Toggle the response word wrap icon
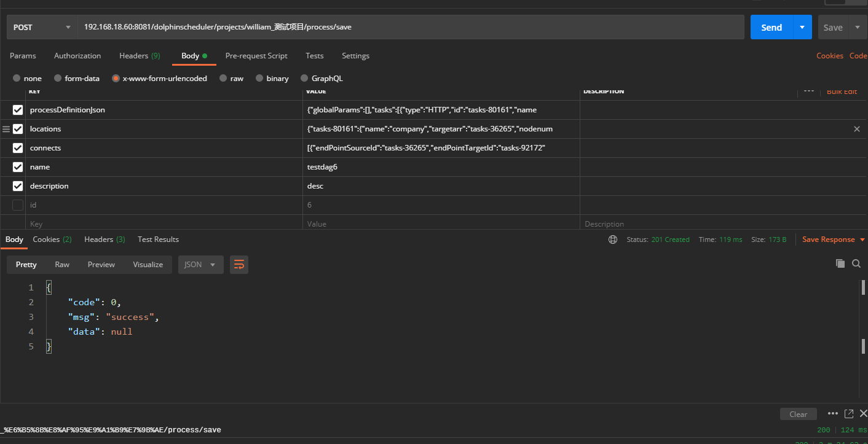 [x=239, y=265]
